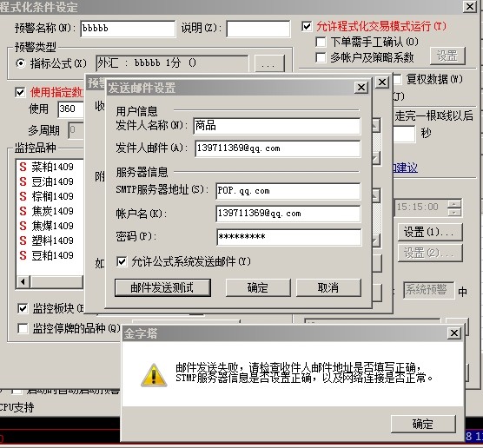Open the 建议 hyperlink
483x448 pixels.
[x=406, y=168]
